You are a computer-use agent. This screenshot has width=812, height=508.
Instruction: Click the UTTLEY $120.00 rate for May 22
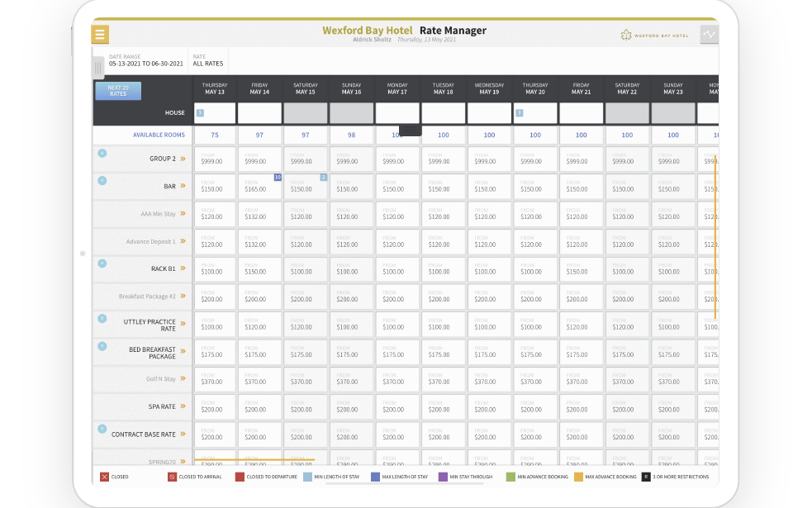tap(627, 324)
